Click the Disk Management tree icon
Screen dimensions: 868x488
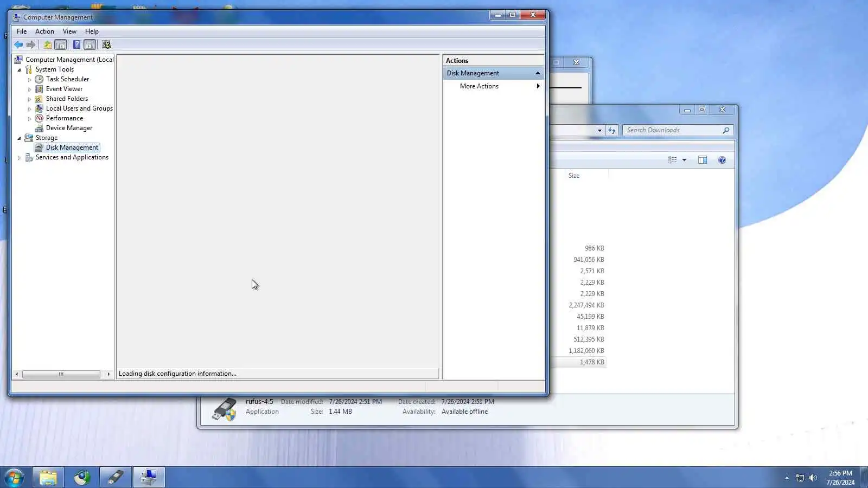(39, 147)
